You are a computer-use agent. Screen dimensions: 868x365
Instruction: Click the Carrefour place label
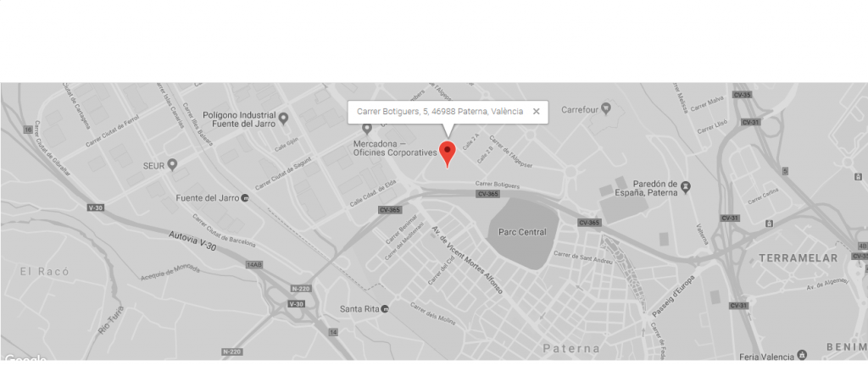(580, 109)
